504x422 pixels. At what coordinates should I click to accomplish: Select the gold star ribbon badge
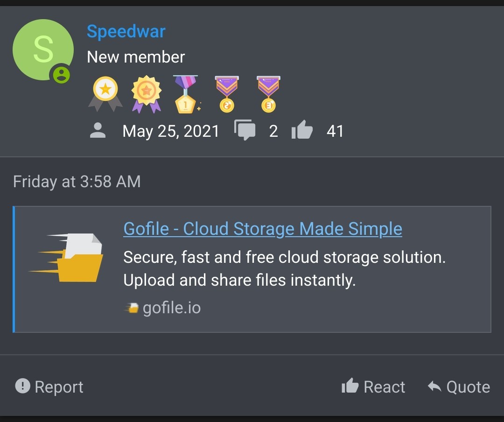tap(105, 94)
